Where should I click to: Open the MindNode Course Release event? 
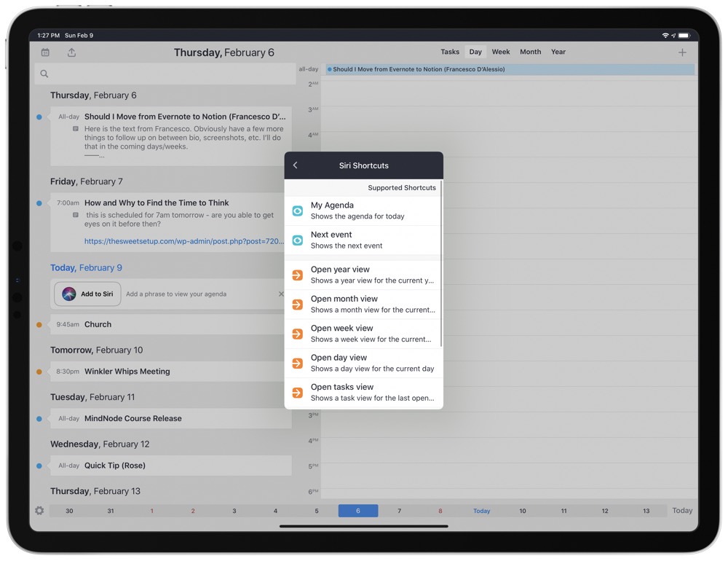coord(171,418)
